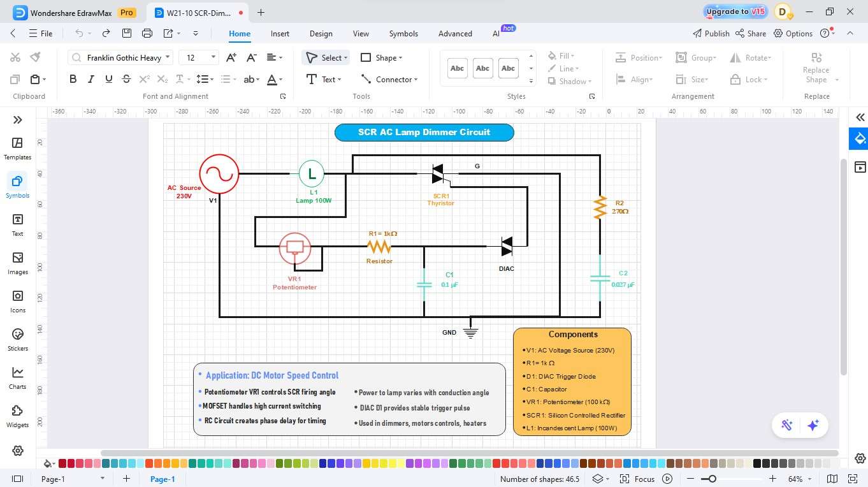Open the Symbols library in the sidebar
This screenshot has height=487, width=868.
click(x=17, y=187)
